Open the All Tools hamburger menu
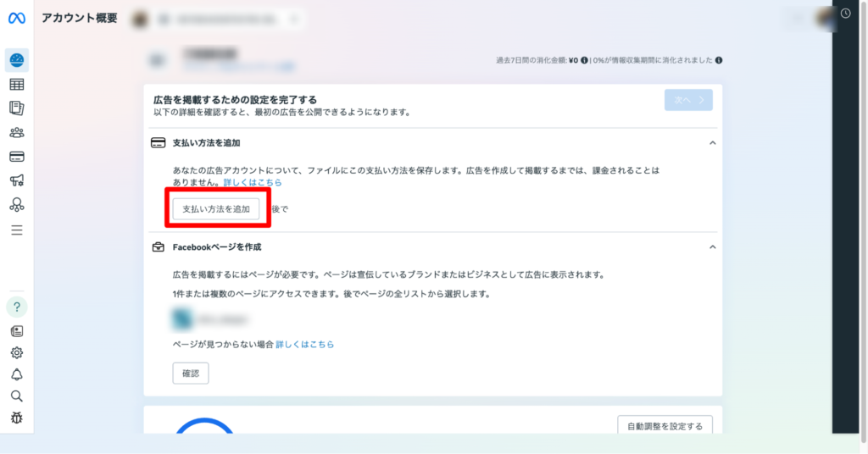The height and width of the screenshot is (454, 868). pos(16,230)
